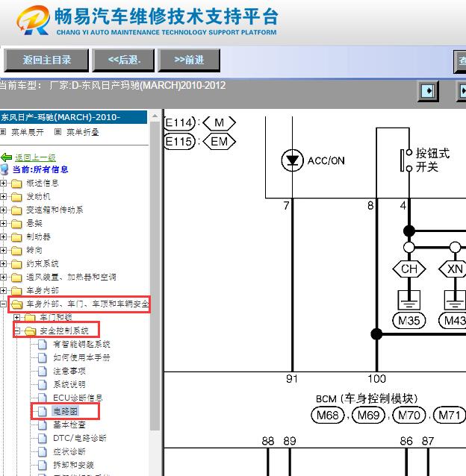
Task: Select 悬架 folder icon
Action: (x=16, y=223)
